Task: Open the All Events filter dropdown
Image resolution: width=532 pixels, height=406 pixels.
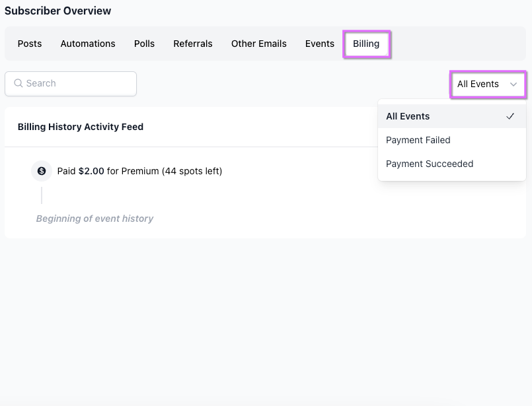Action: [487, 85]
